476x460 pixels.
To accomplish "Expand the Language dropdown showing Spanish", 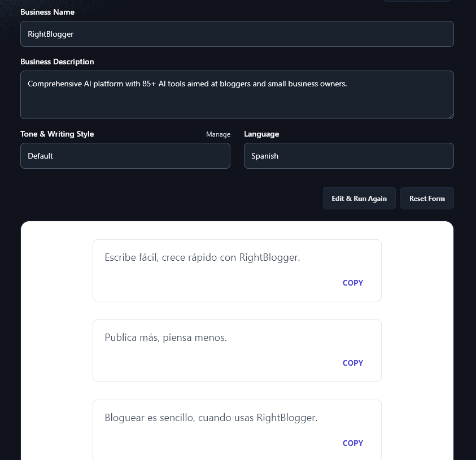I will (348, 156).
